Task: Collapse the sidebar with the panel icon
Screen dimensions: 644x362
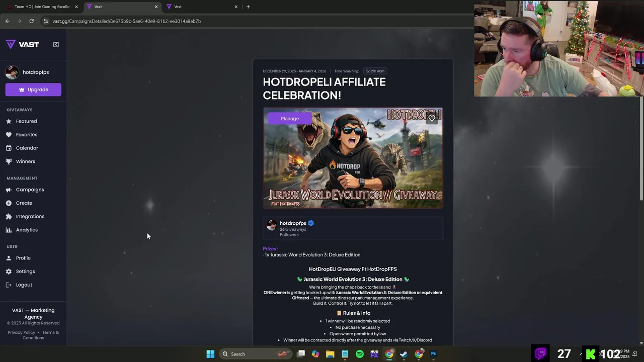Action: coord(56,44)
